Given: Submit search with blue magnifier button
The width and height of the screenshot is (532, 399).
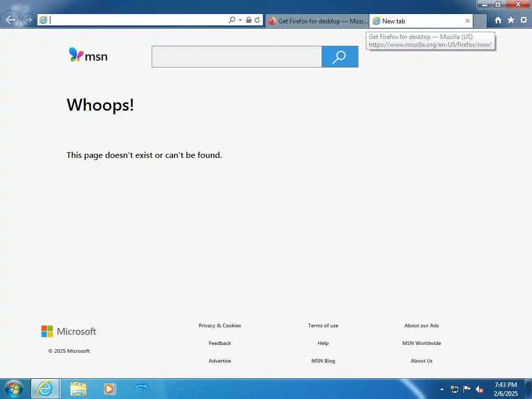Looking at the screenshot, I should coord(340,57).
